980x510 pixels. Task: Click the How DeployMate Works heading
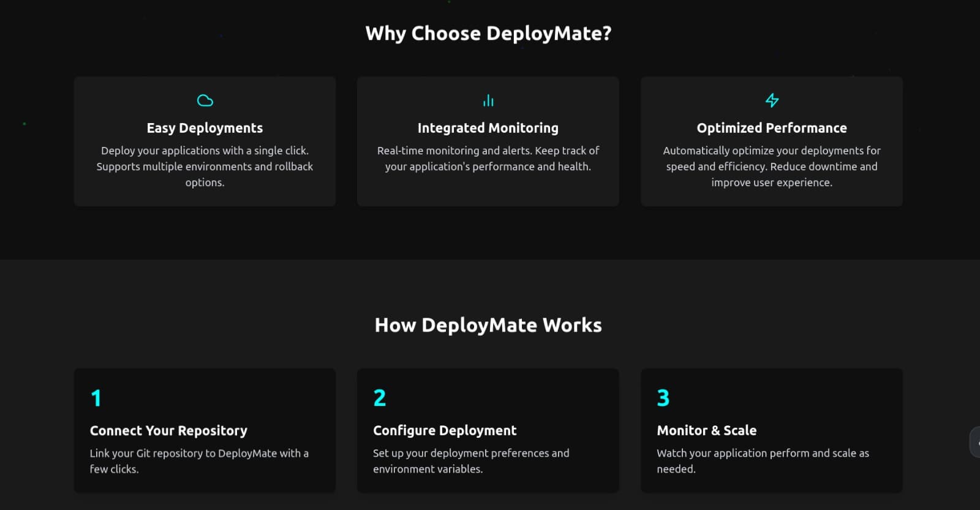[x=488, y=325]
